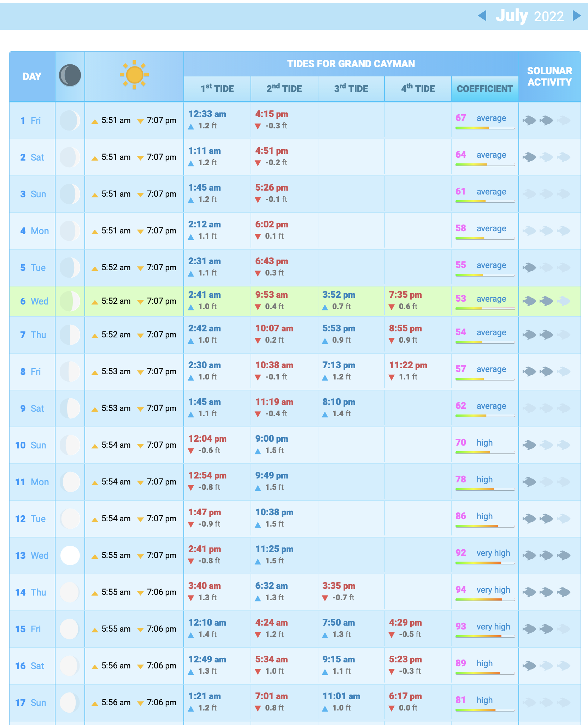Click the moon phase icon for 1 Fri

[x=70, y=121]
